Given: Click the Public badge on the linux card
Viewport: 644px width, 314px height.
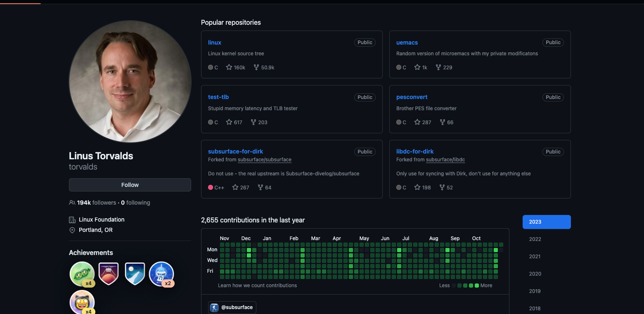Looking at the screenshot, I should click(x=365, y=42).
